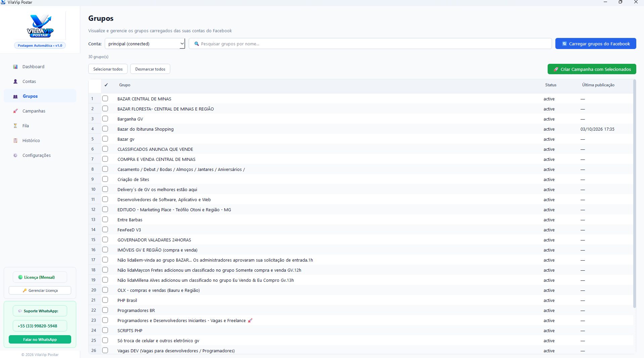Click the speech bubble icon by Suporte WhatsApp
This screenshot has width=644, height=358.
click(x=20, y=311)
